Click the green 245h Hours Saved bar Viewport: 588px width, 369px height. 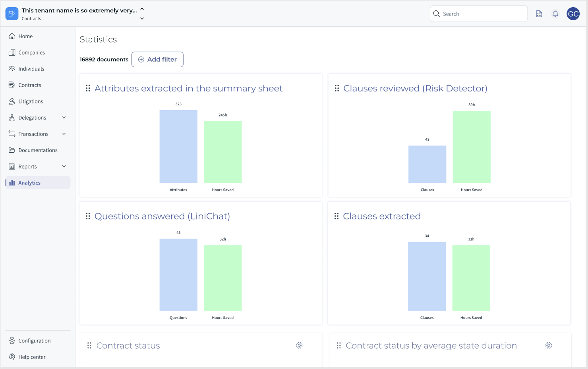(222, 152)
